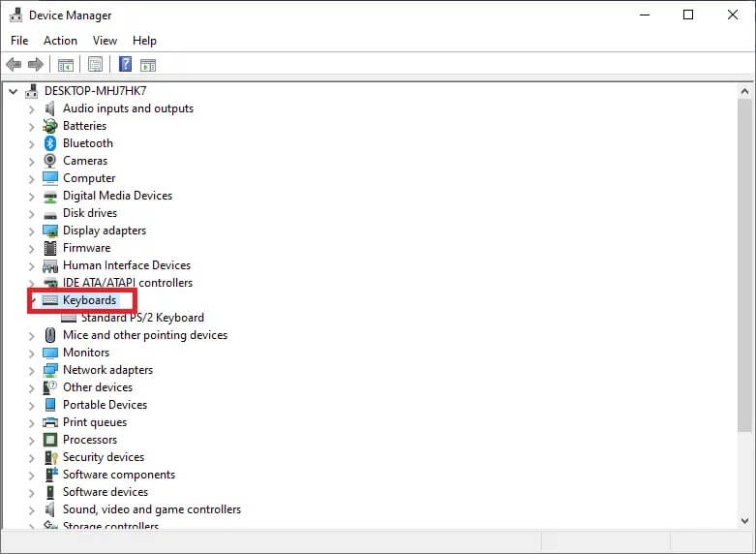
Task: Select the Display adapters label
Action: 105,231
